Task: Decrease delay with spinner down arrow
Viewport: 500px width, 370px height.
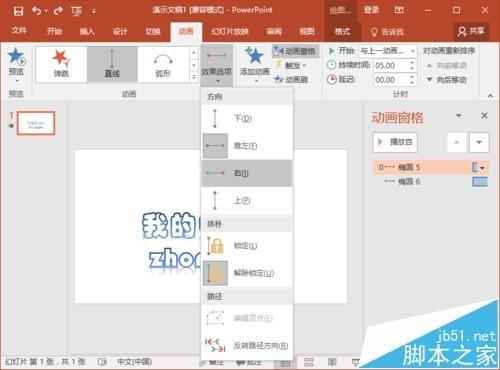Action: point(412,83)
